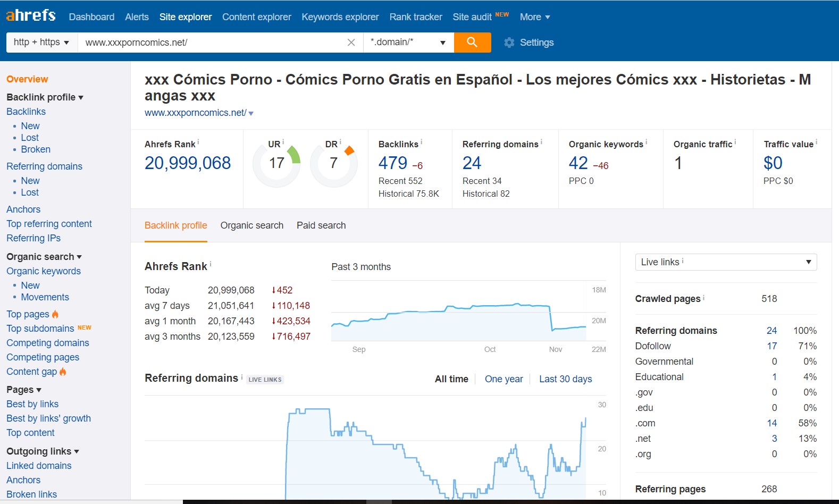The height and width of the screenshot is (504, 839).
Task: Open Competing domains report
Action: [48, 343]
